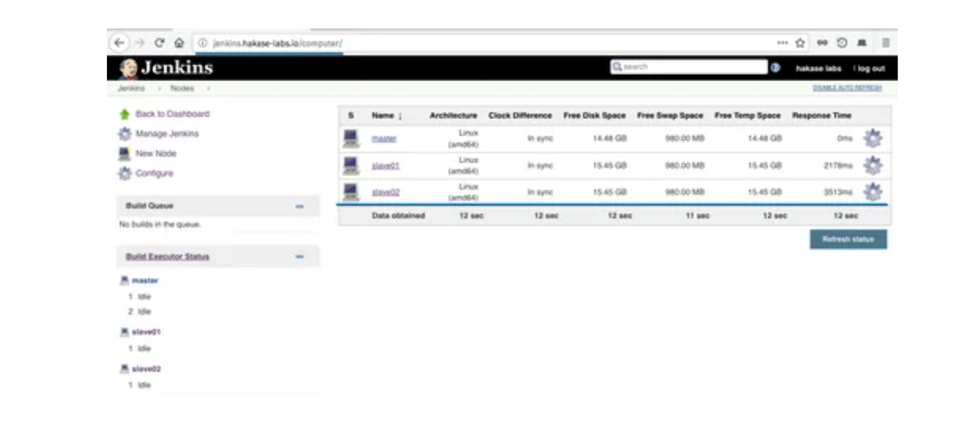Image resolution: width=980 pixels, height=434 pixels.
Task: Open the Back to Dashboard link
Action: click(x=172, y=115)
